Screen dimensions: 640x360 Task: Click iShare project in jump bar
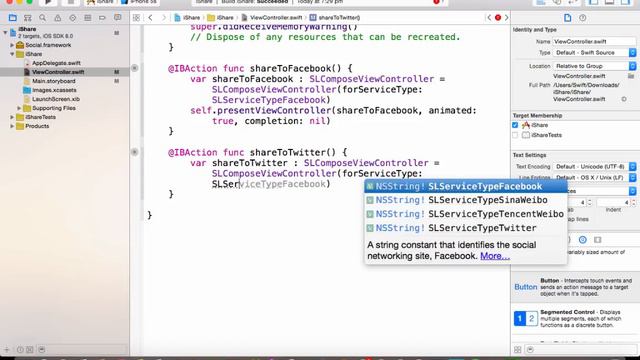point(187,18)
